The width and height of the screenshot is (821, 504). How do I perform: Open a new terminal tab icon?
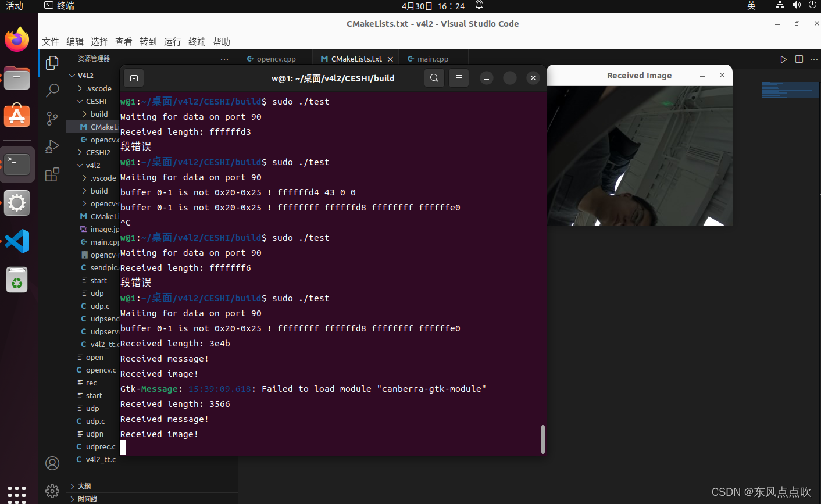pos(134,77)
